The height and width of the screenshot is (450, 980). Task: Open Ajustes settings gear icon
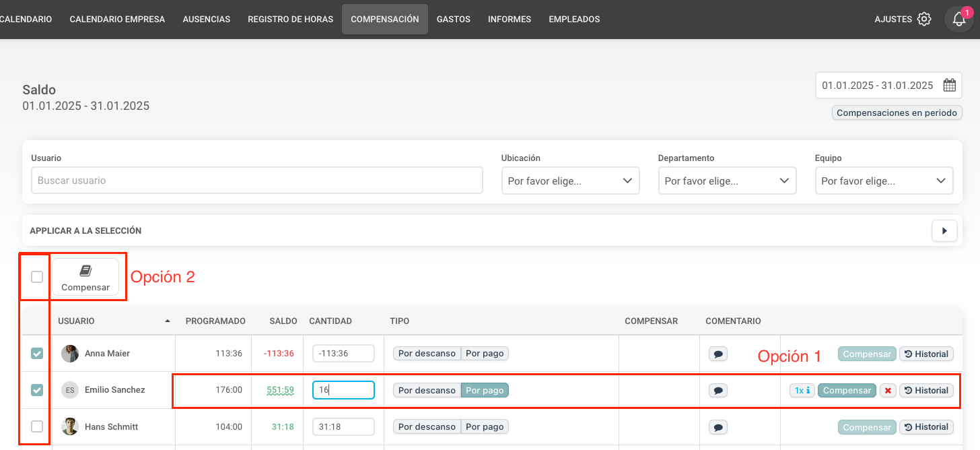[x=924, y=19]
